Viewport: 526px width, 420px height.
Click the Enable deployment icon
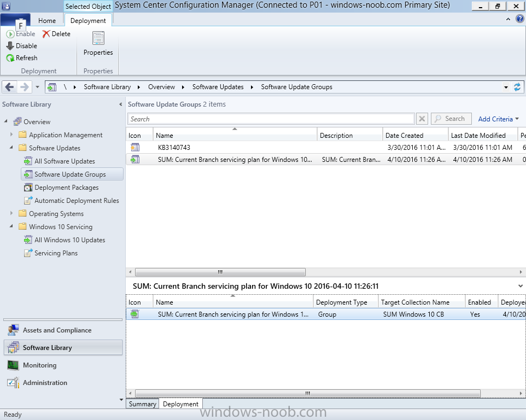tap(10, 34)
